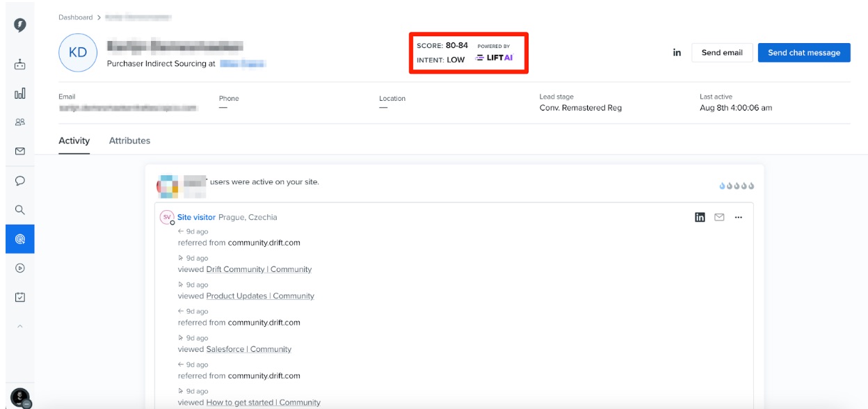Open Product Updates | Community link
Viewport: 868px width, 409px height.
click(260, 296)
